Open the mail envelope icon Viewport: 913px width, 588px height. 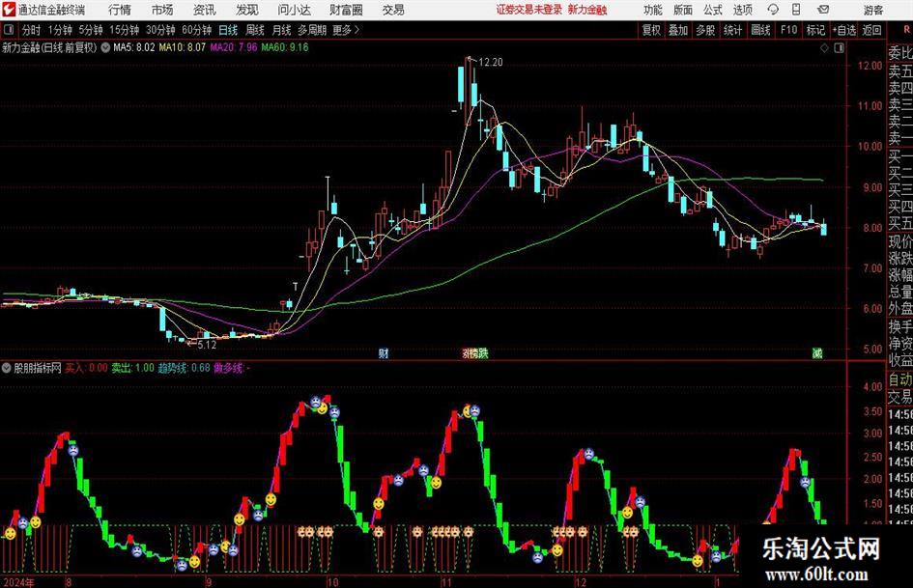(823, 10)
